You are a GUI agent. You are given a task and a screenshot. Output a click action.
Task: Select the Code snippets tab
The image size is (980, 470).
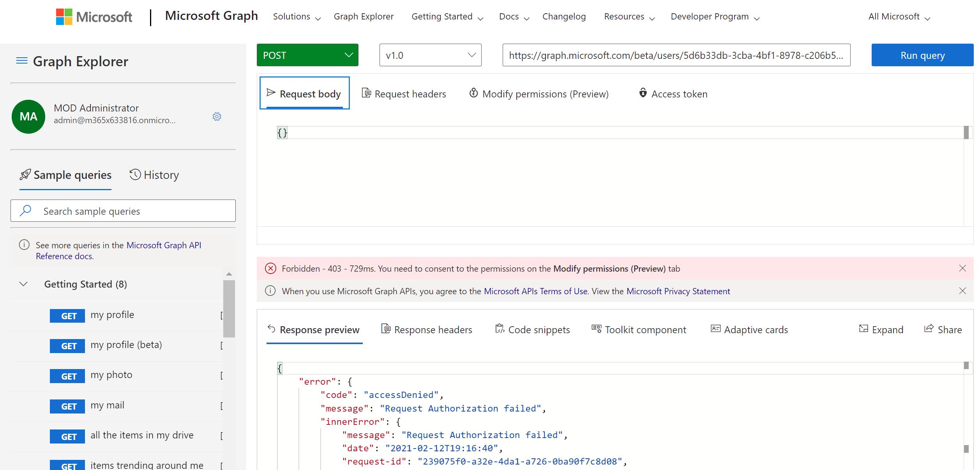coord(532,330)
